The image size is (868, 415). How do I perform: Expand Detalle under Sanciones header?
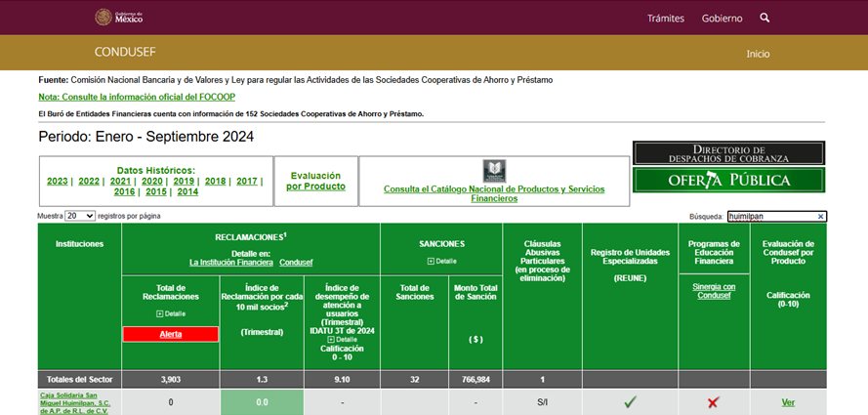pos(441,261)
